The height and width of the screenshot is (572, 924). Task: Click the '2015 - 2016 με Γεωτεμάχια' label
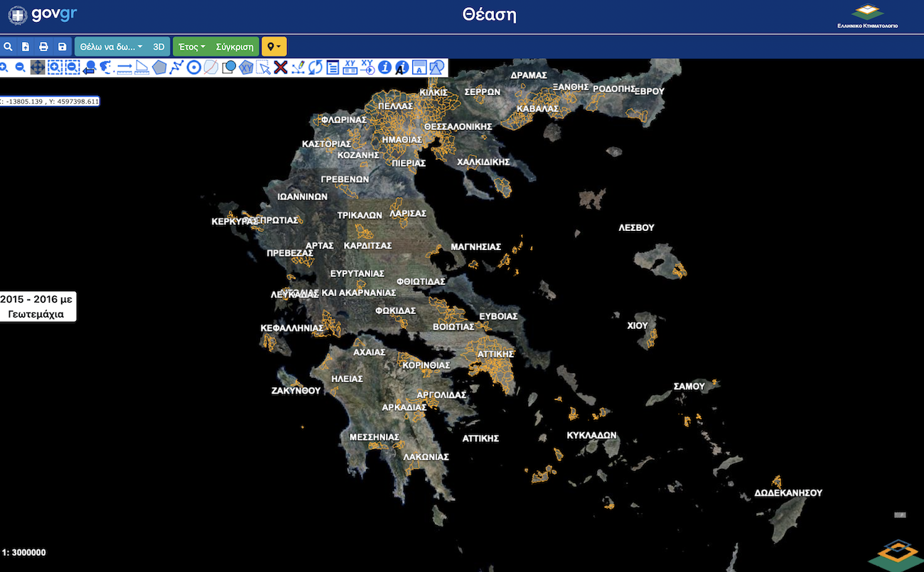coord(36,307)
